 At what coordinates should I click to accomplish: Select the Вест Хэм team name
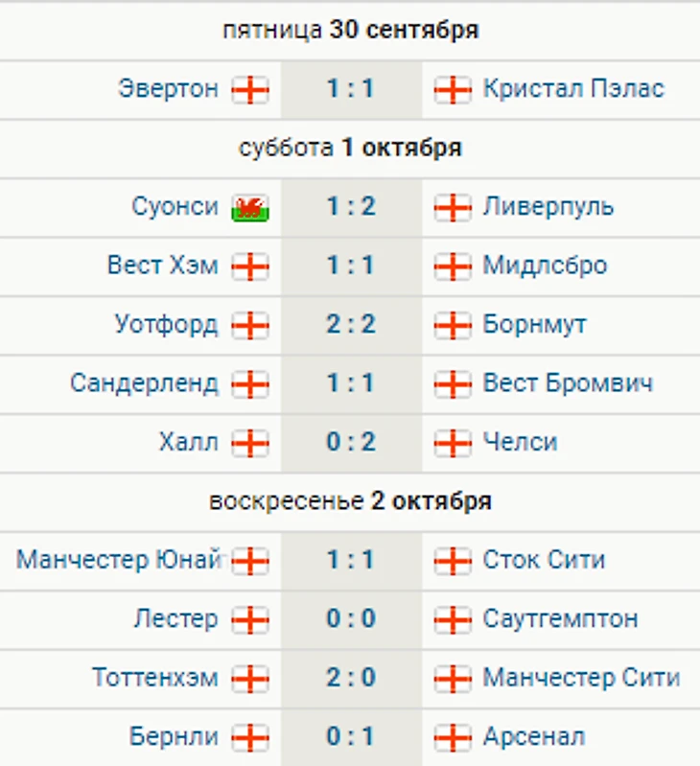[162, 266]
